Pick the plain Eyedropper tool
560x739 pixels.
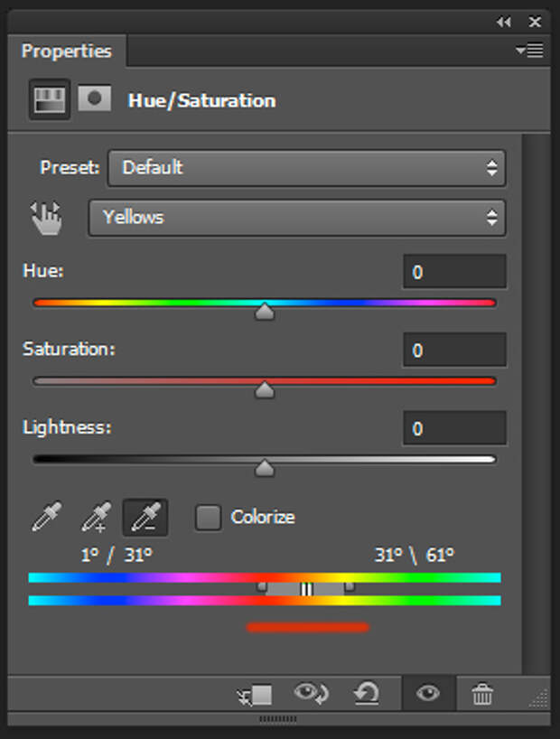pyautogui.click(x=47, y=517)
